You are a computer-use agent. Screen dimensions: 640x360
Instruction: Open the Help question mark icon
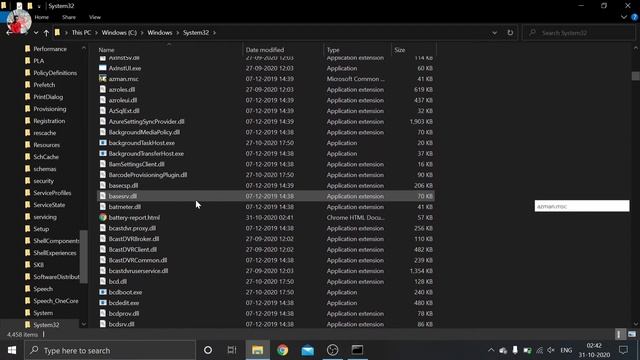click(x=635, y=17)
